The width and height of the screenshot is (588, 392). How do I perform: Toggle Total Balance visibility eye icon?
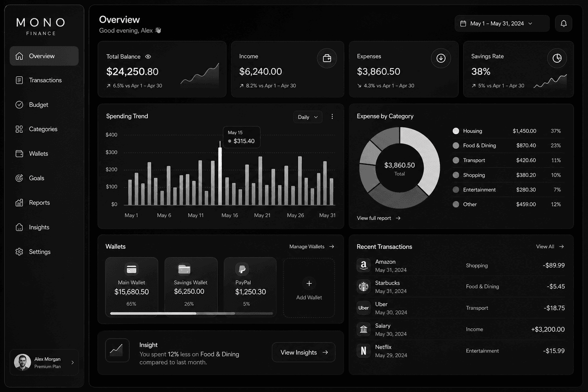(x=148, y=57)
